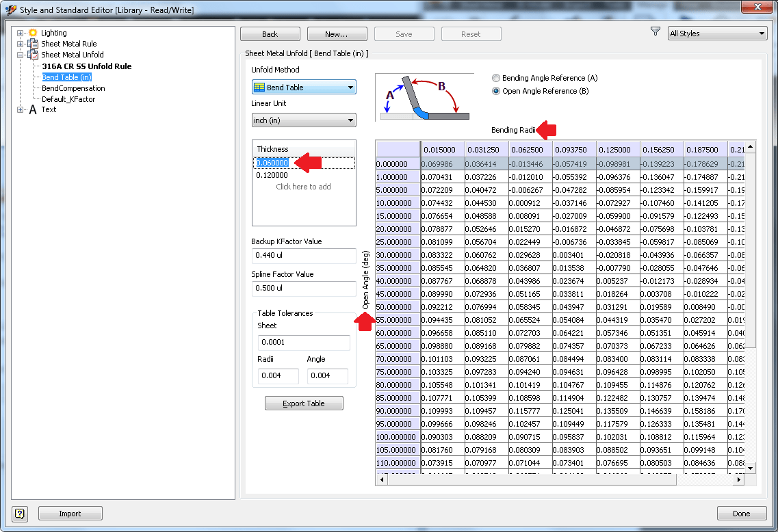Select Default_KFactor tree item
The height and width of the screenshot is (532, 778).
click(x=68, y=99)
